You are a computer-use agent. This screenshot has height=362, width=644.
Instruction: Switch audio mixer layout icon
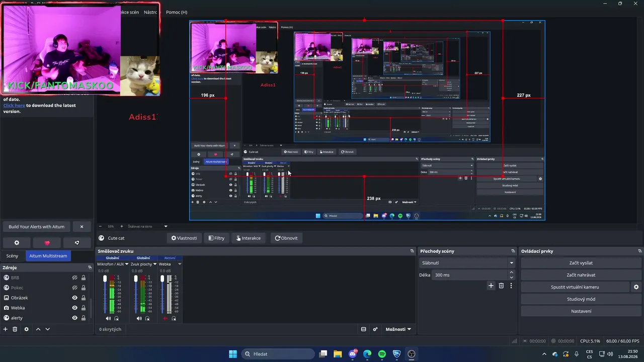click(x=363, y=329)
